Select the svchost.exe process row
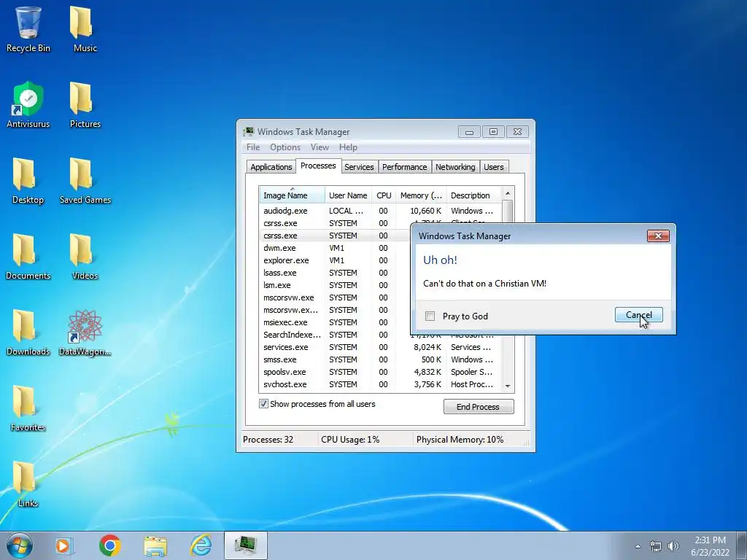 pos(380,384)
